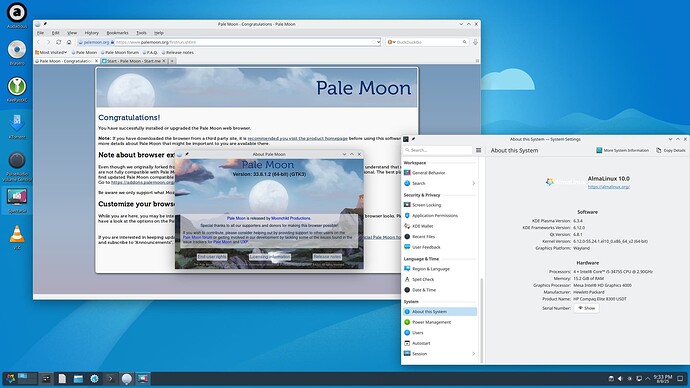Click Copy Details button
Screen dimensions: 690x388
pos(671,150)
